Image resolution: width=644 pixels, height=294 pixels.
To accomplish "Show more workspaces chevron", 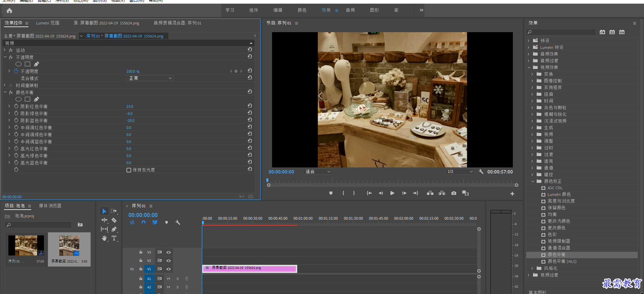I will point(422,10).
